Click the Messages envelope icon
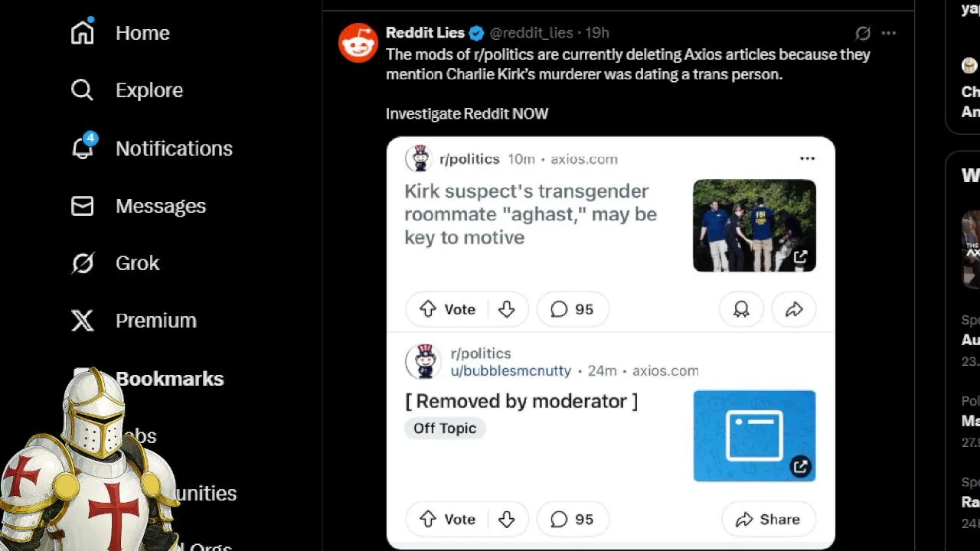This screenshot has height=551, width=980. 82,206
